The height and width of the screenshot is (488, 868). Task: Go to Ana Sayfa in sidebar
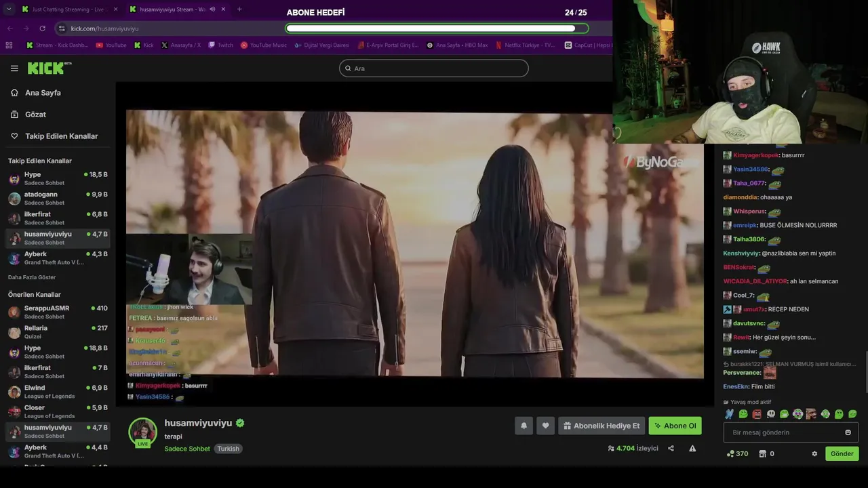tap(43, 93)
